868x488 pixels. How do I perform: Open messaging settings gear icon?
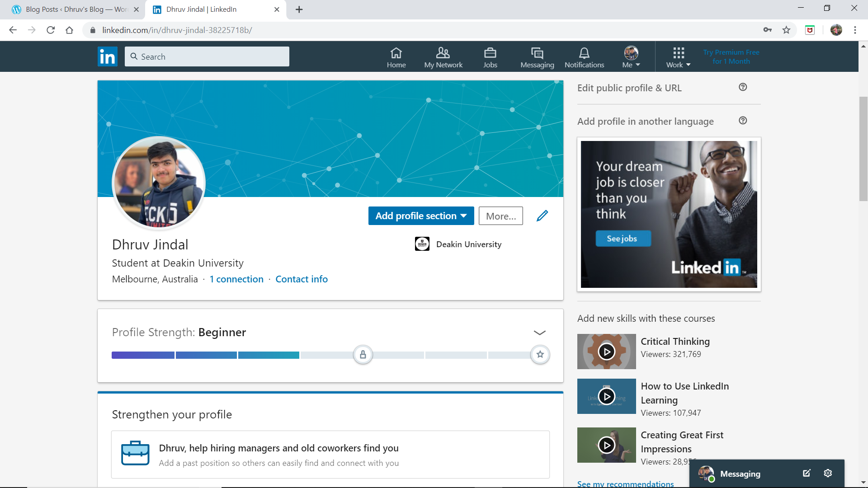(828, 473)
